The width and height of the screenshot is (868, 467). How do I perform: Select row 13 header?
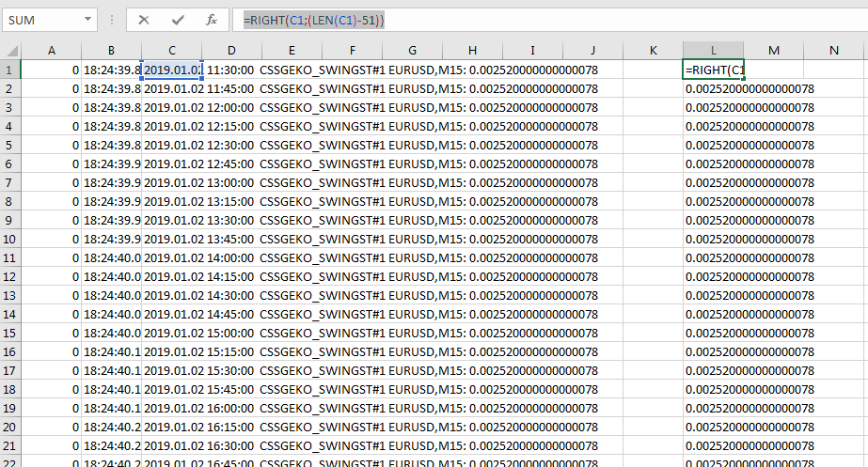[x=10, y=295]
